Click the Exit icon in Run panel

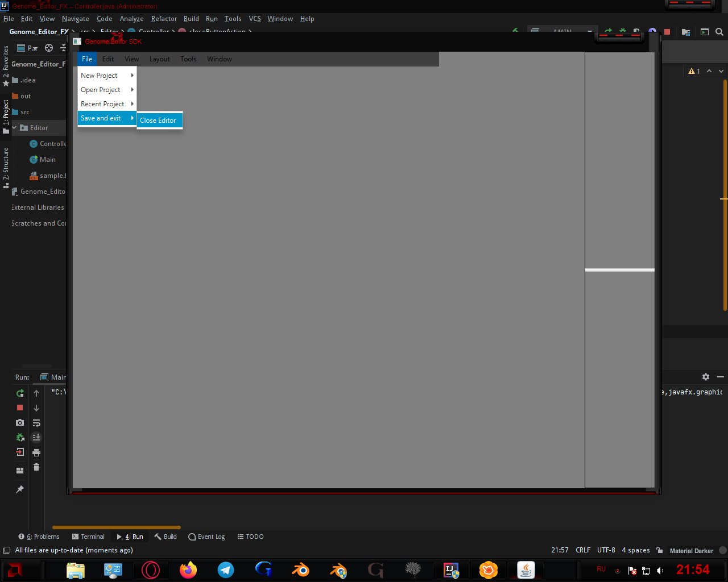click(x=20, y=452)
